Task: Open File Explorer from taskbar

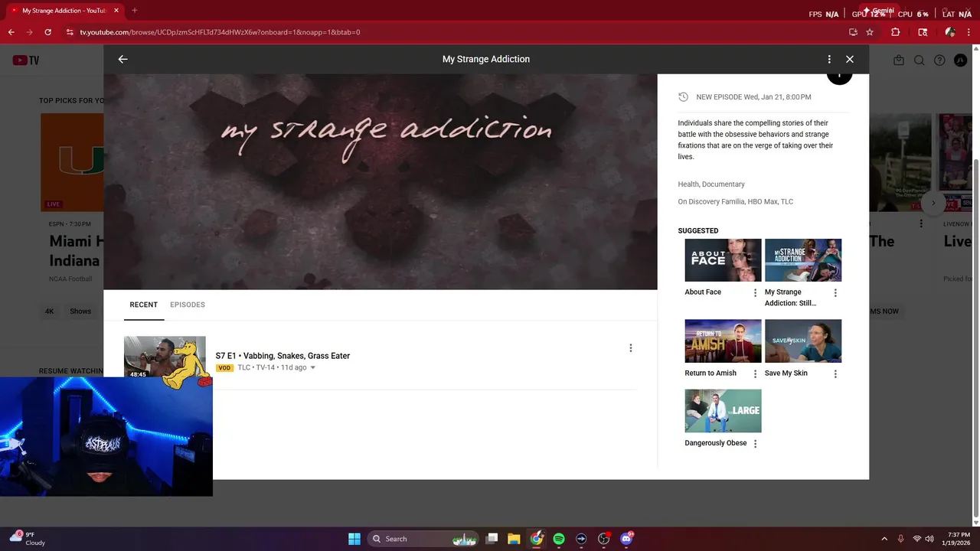Action: [x=514, y=539]
